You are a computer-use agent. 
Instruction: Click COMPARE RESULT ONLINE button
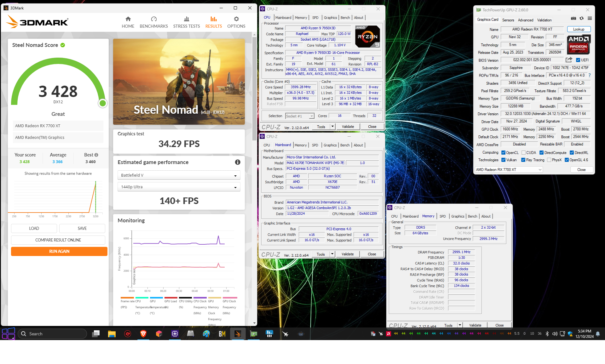point(58,240)
